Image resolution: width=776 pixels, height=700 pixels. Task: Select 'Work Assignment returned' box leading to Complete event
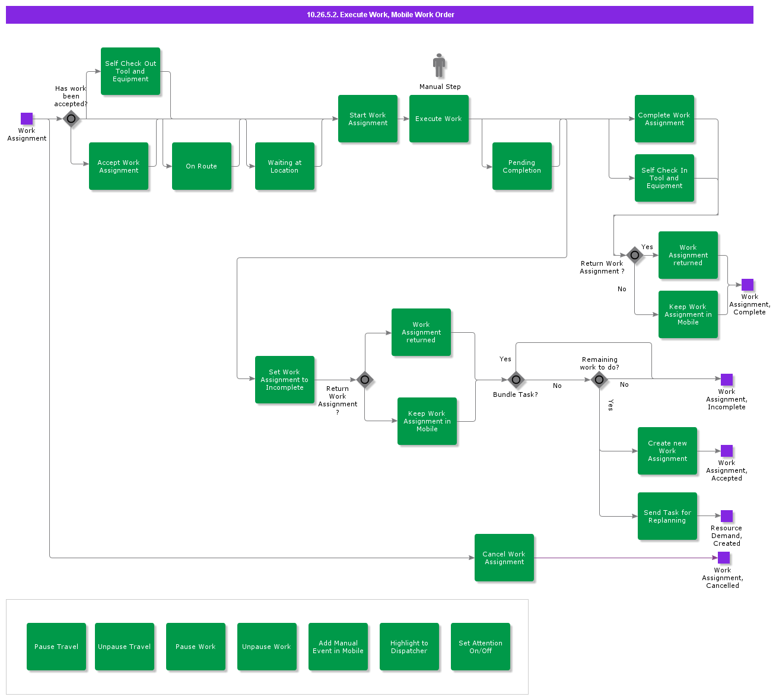pyautogui.click(x=688, y=255)
